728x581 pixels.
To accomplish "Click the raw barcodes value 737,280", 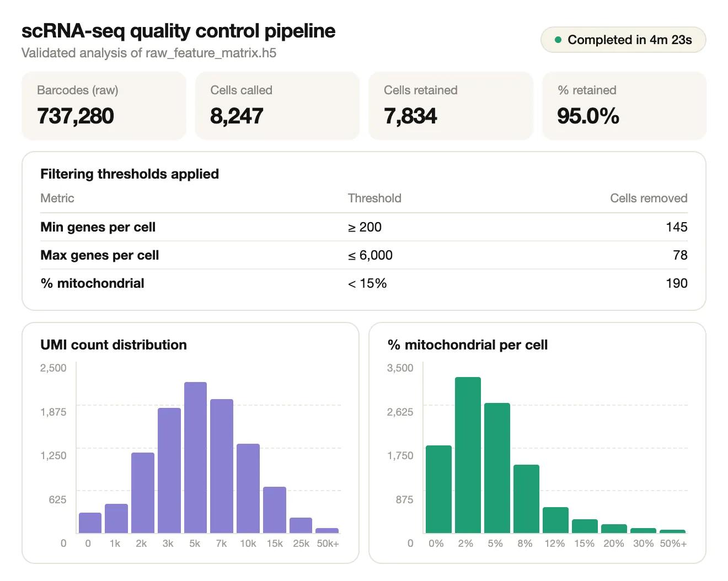I will pos(76,116).
